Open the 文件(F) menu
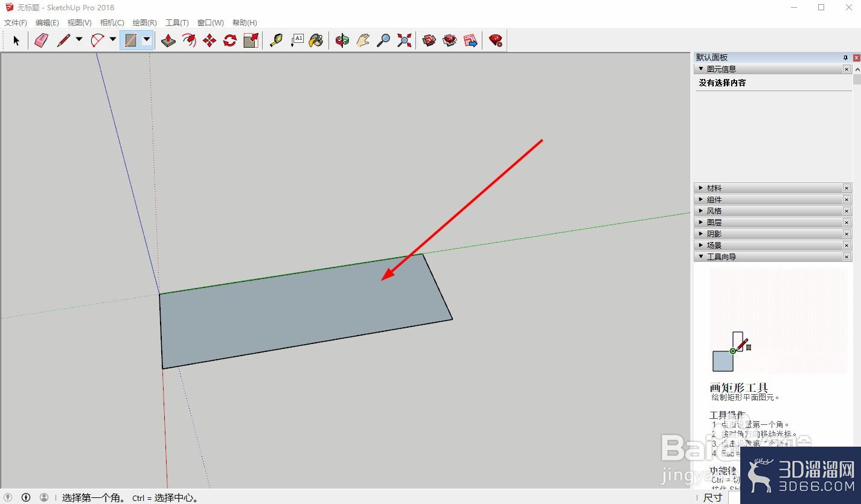Image resolution: width=861 pixels, height=504 pixels. (x=16, y=22)
